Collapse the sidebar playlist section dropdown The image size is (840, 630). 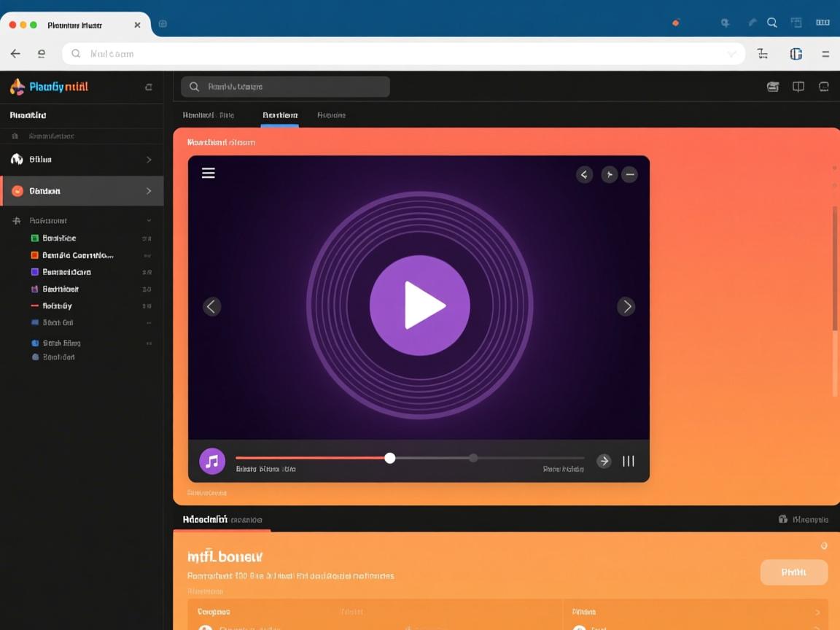pos(149,220)
